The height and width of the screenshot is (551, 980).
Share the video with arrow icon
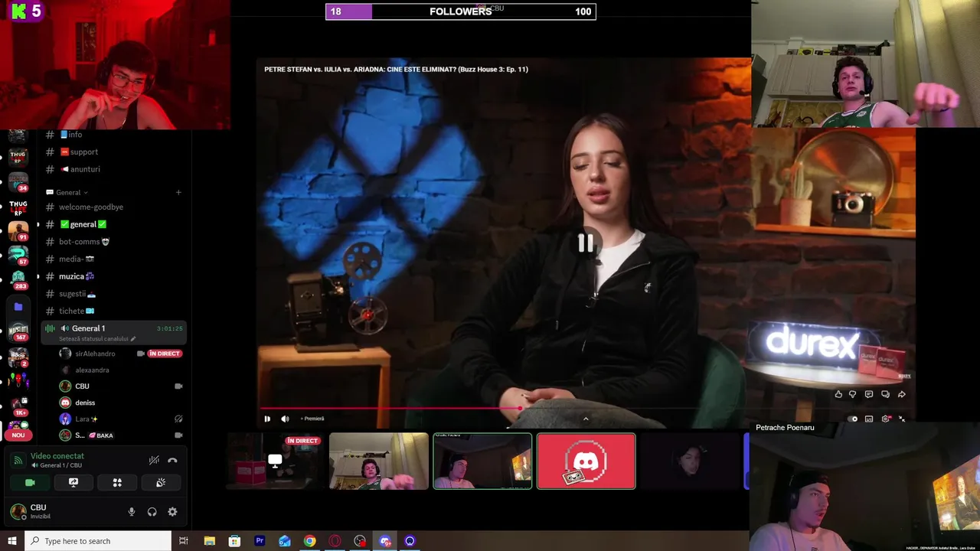tap(901, 395)
